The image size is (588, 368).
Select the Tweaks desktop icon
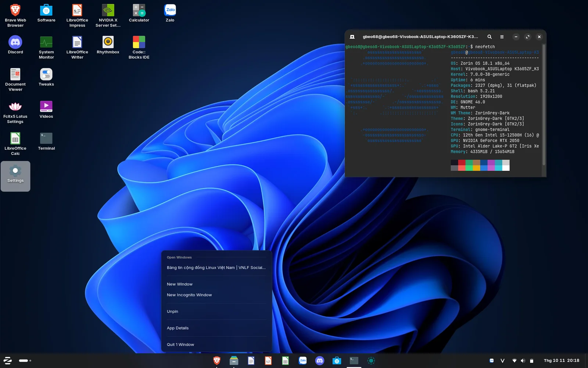click(x=46, y=77)
